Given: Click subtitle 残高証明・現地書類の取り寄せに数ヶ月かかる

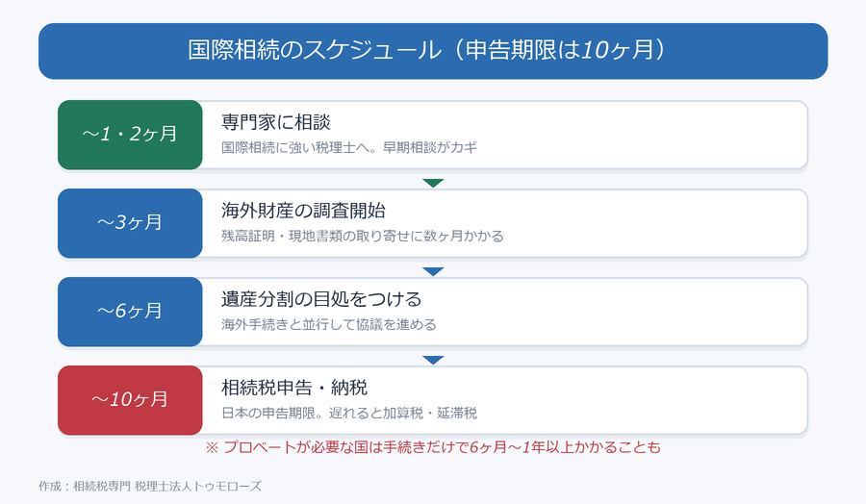Looking at the screenshot, I should coord(363,236).
